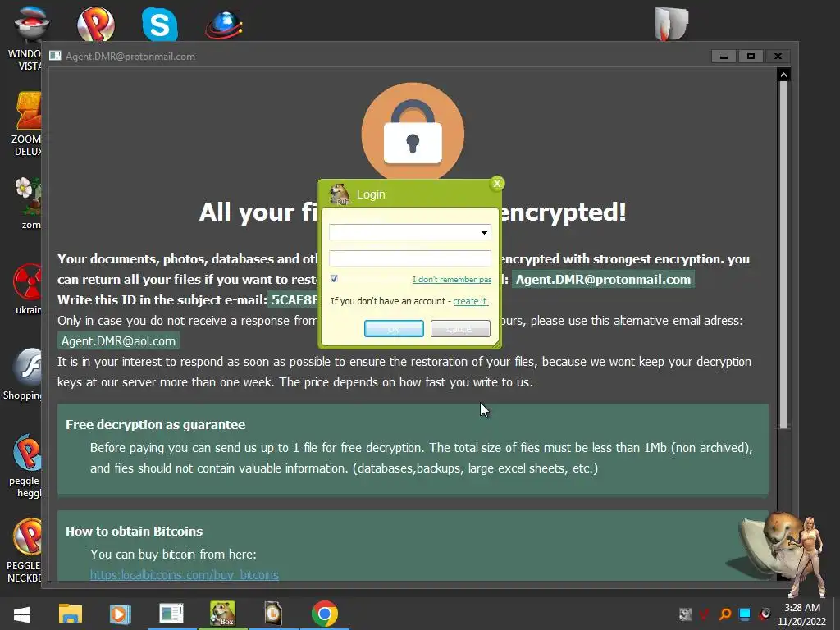Focus the password field in Login dialog
Viewport: 840px width, 630px height.
coord(410,258)
